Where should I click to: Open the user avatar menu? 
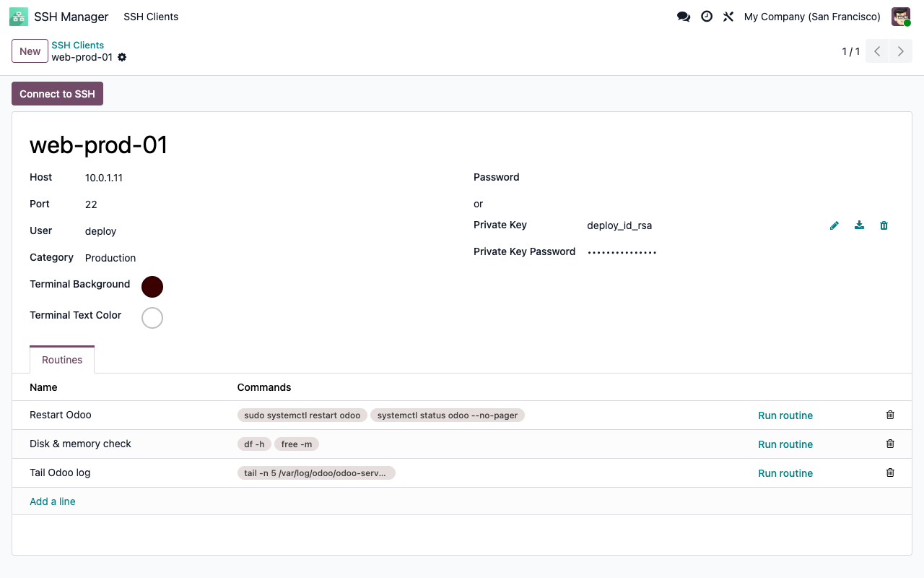[901, 17]
